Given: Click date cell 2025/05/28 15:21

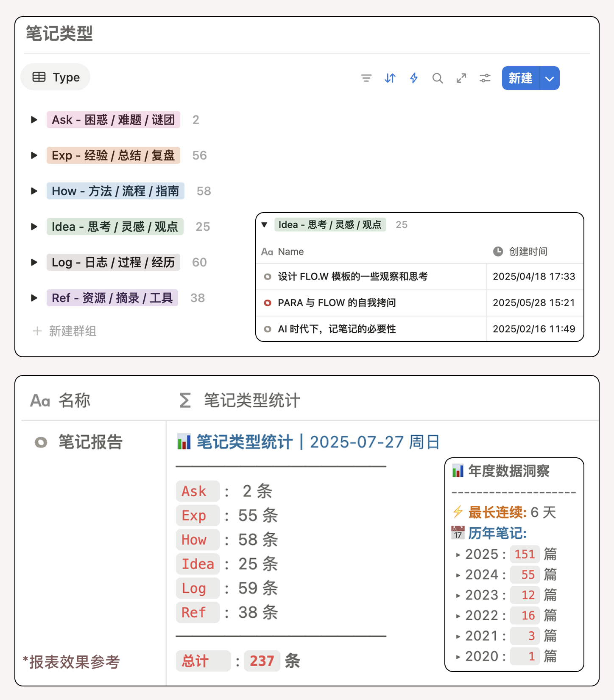Looking at the screenshot, I should click(534, 303).
